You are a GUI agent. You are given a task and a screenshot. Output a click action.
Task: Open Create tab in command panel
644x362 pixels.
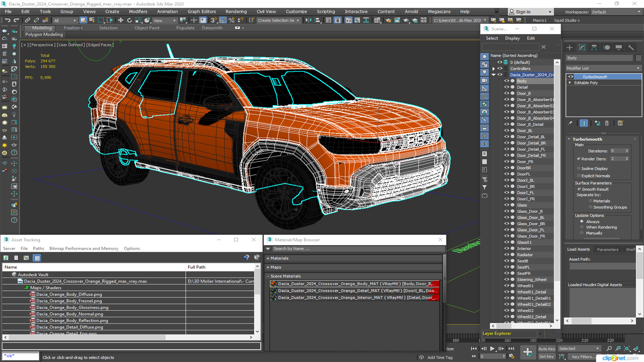[570, 48]
